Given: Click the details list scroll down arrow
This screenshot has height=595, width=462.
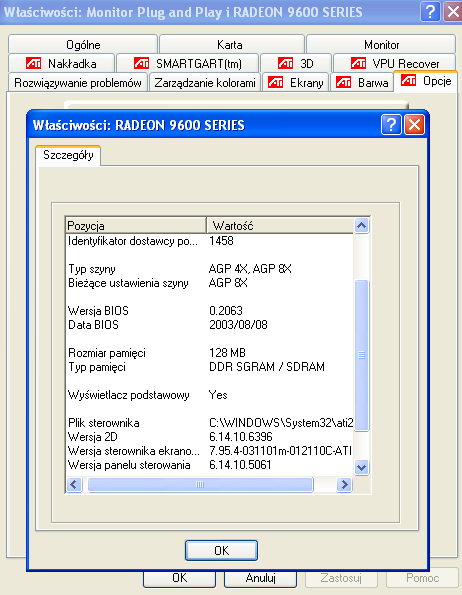Looking at the screenshot, I should tap(361, 467).
